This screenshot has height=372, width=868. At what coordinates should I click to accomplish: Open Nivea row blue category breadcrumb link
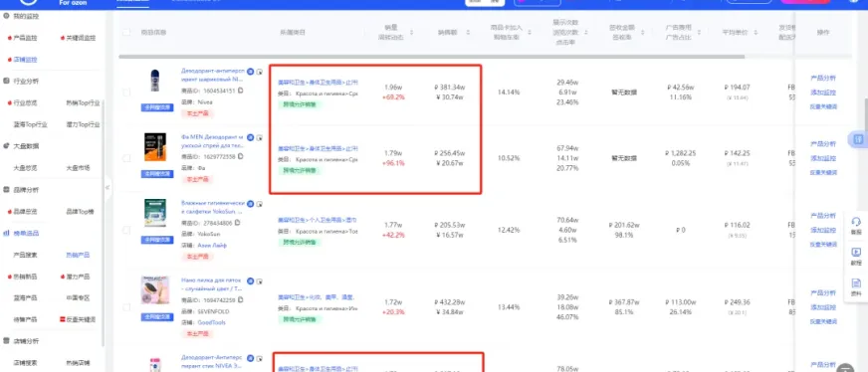click(318, 83)
